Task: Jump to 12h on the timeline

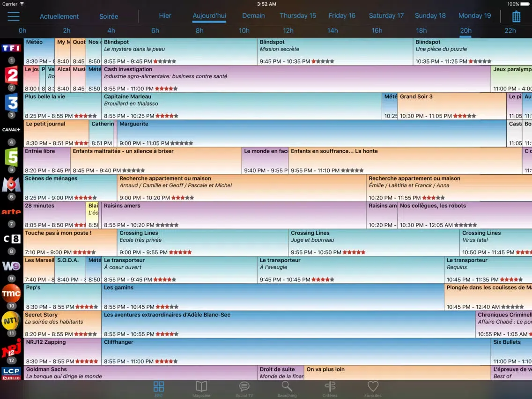Action: coord(288,30)
